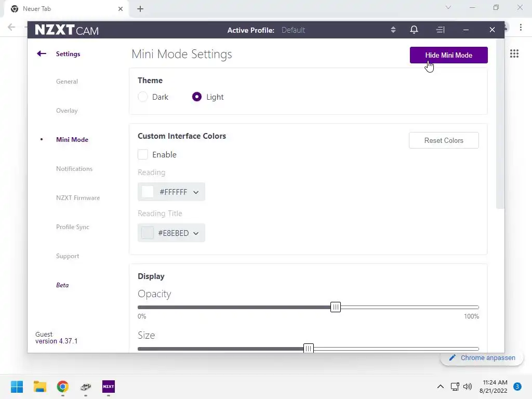The image size is (532, 399).
Task: Open taskbar clock and date
Action: [x=494, y=387]
